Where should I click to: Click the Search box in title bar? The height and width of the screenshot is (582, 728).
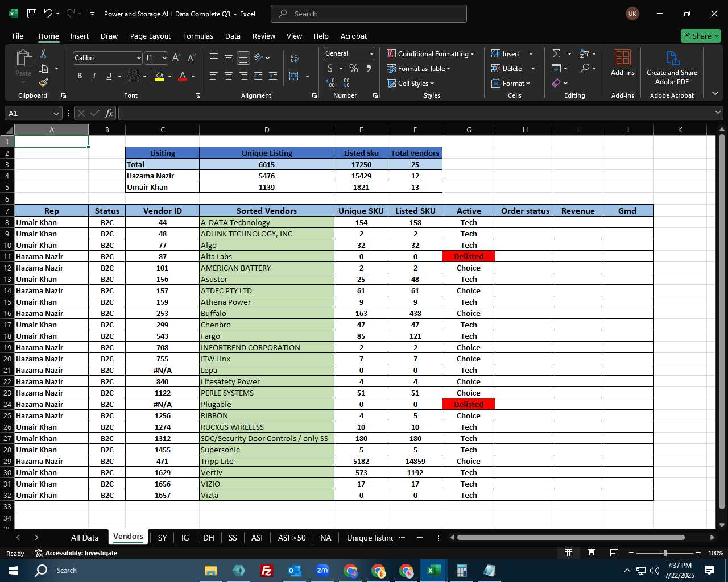click(369, 14)
